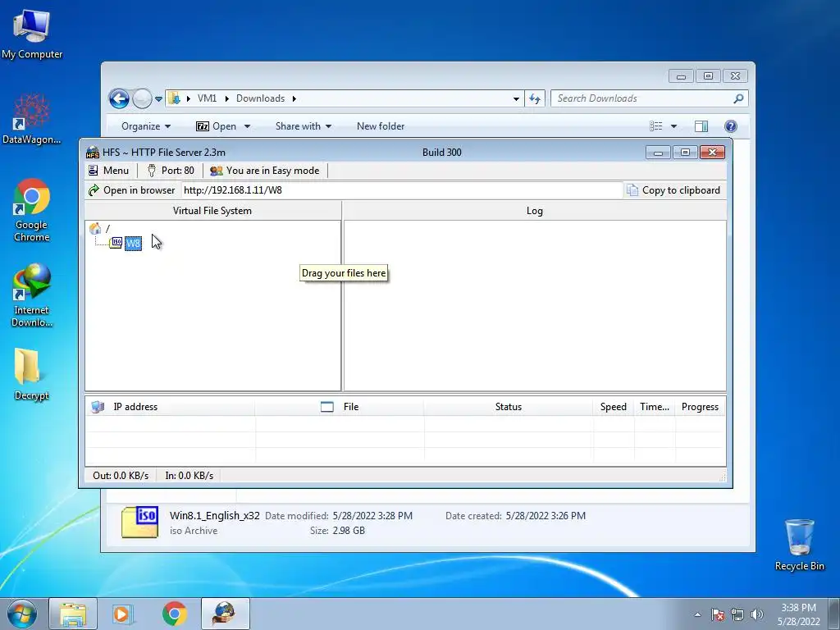Click the HFS server URL address field
This screenshot has height=630, width=840.
[402, 190]
